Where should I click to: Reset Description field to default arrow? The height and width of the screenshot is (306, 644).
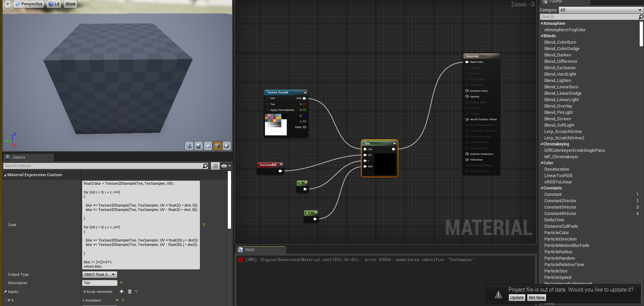tap(121, 283)
